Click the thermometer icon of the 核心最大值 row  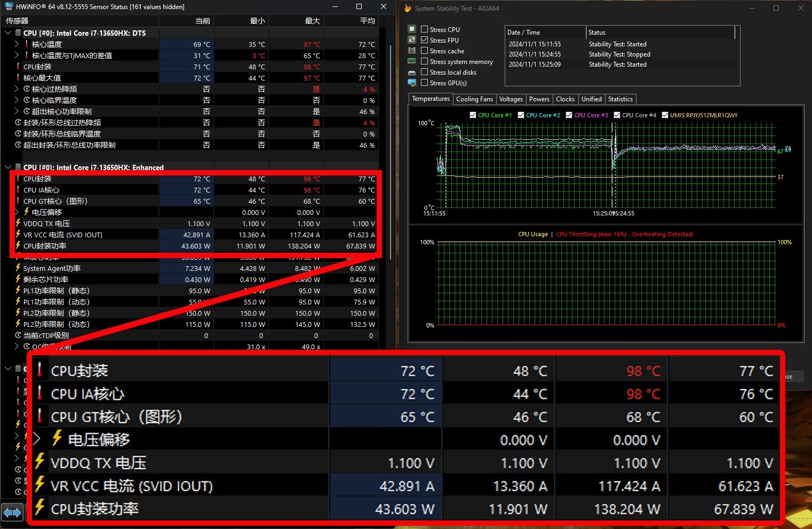click(x=18, y=78)
